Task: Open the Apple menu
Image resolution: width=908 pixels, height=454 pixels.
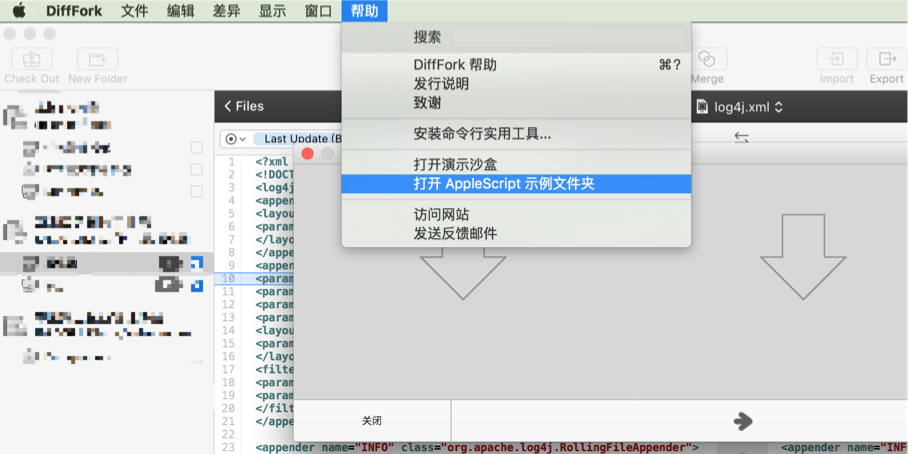Action: click(x=19, y=10)
